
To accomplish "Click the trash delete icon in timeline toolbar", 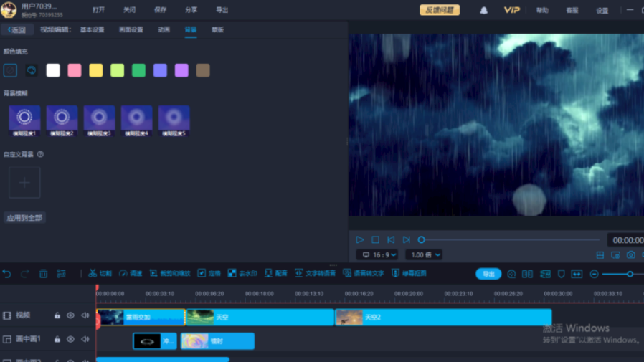I will tap(43, 274).
